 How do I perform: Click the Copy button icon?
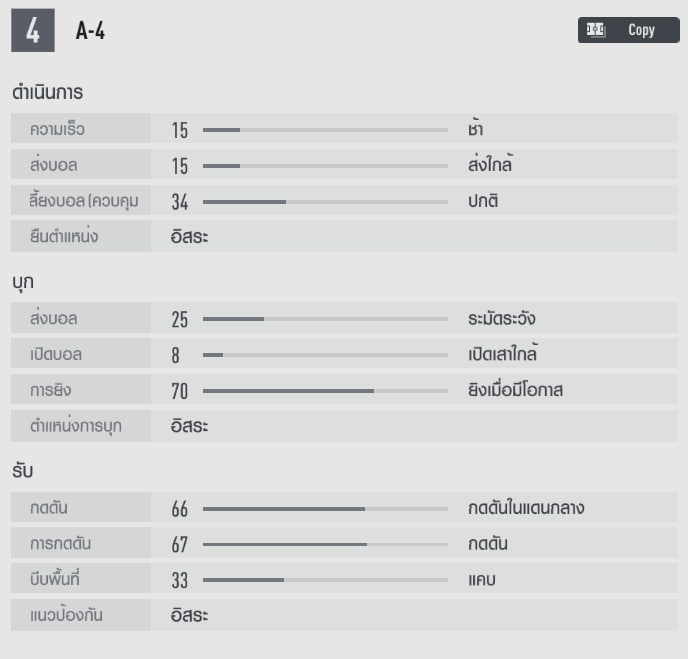[596, 30]
